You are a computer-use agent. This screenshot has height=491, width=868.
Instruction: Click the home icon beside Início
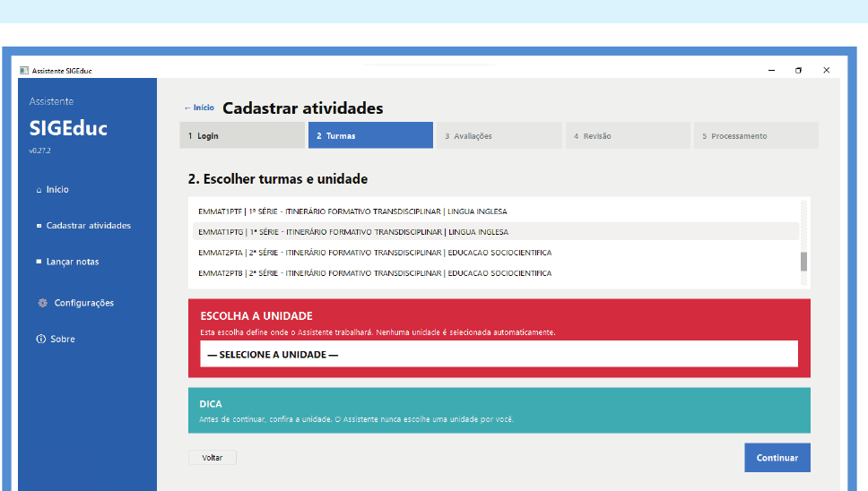pyautogui.click(x=39, y=190)
